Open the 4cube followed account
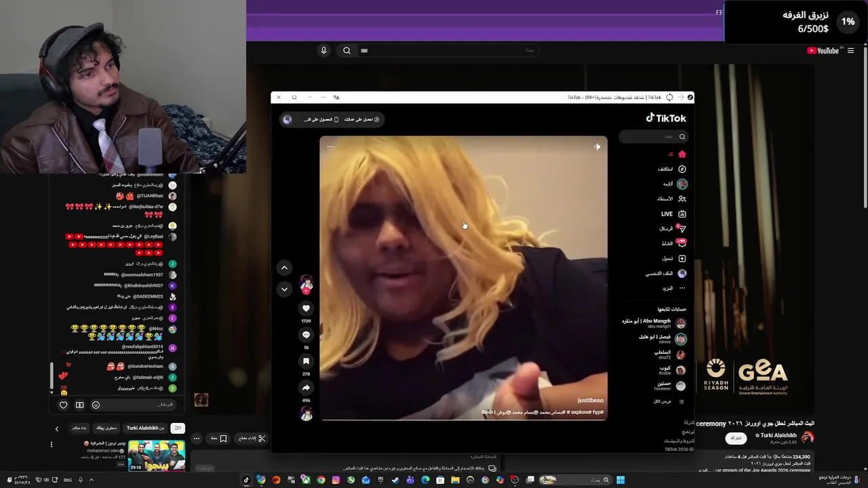The width and height of the screenshot is (868, 488). coord(671,370)
